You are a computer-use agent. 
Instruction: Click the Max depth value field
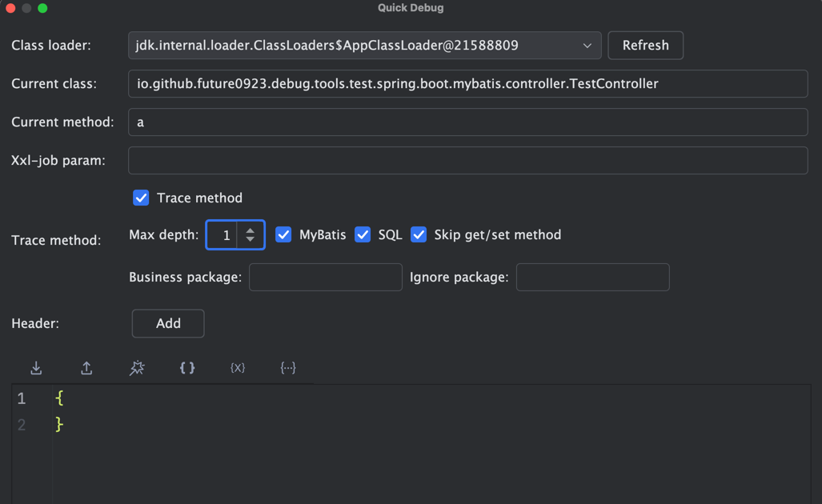223,234
